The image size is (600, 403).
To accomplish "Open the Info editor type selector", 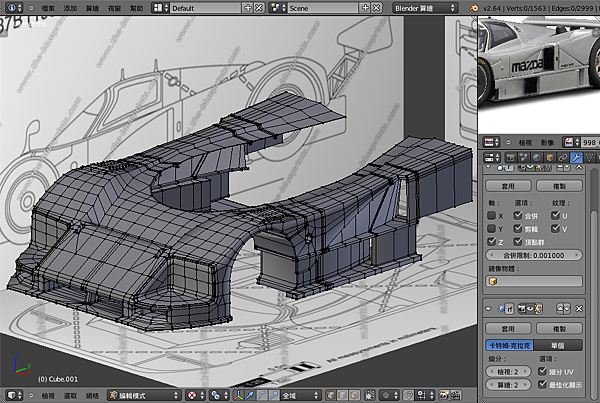I will [x=15, y=8].
